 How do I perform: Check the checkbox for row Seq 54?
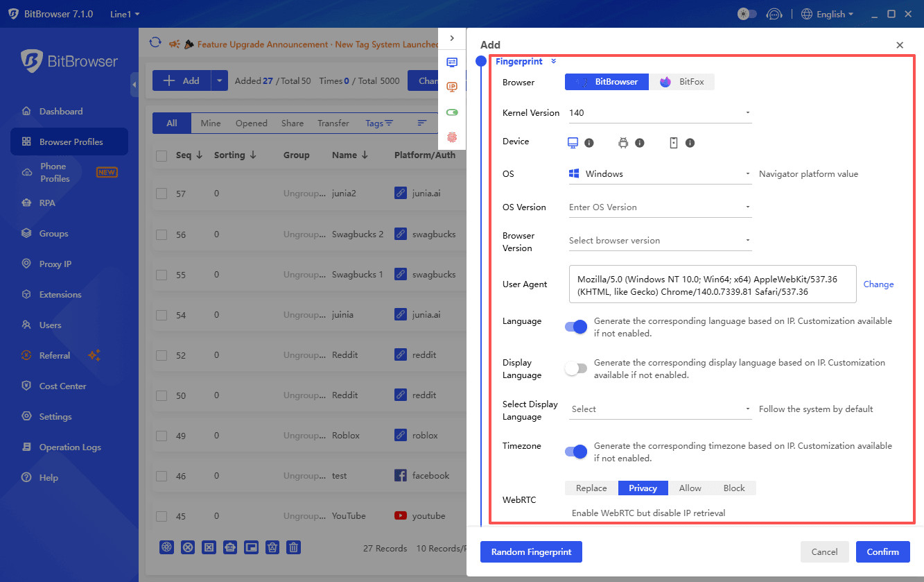click(162, 315)
